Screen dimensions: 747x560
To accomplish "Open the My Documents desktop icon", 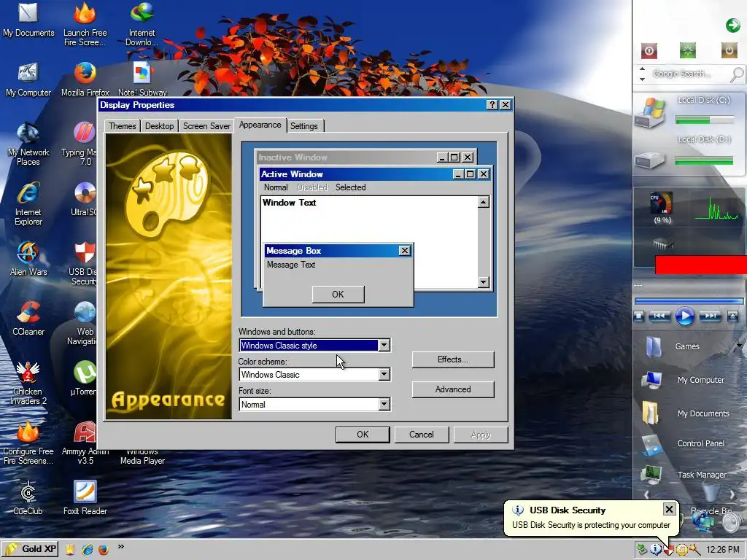I will pyautogui.click(x=28, y=20).
